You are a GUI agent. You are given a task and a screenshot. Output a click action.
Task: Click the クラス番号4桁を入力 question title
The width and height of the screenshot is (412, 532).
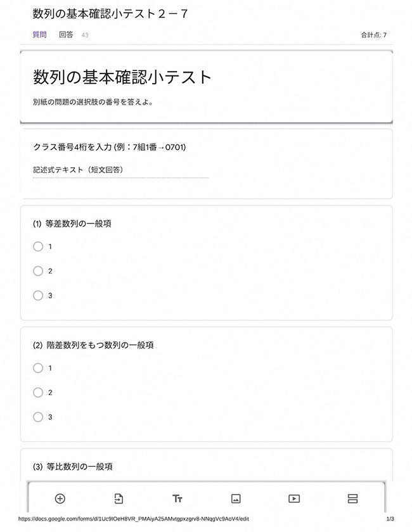pos(109,147)
